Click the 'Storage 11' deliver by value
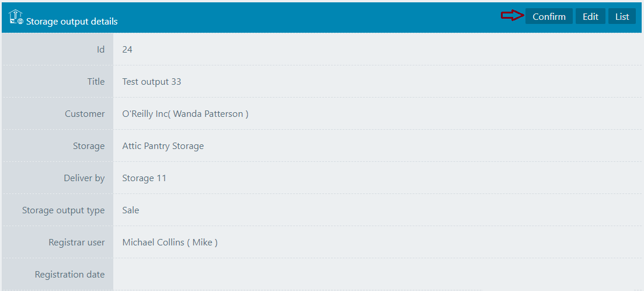Image resolution: width=644 pixels, height=291 pixels. pos(144,178)
